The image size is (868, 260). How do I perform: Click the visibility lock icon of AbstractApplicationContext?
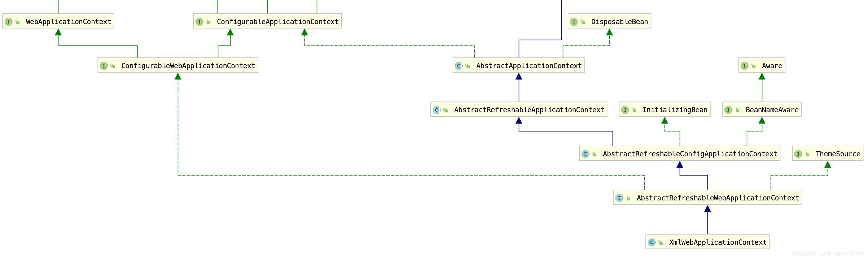click(x=468, y=66)
